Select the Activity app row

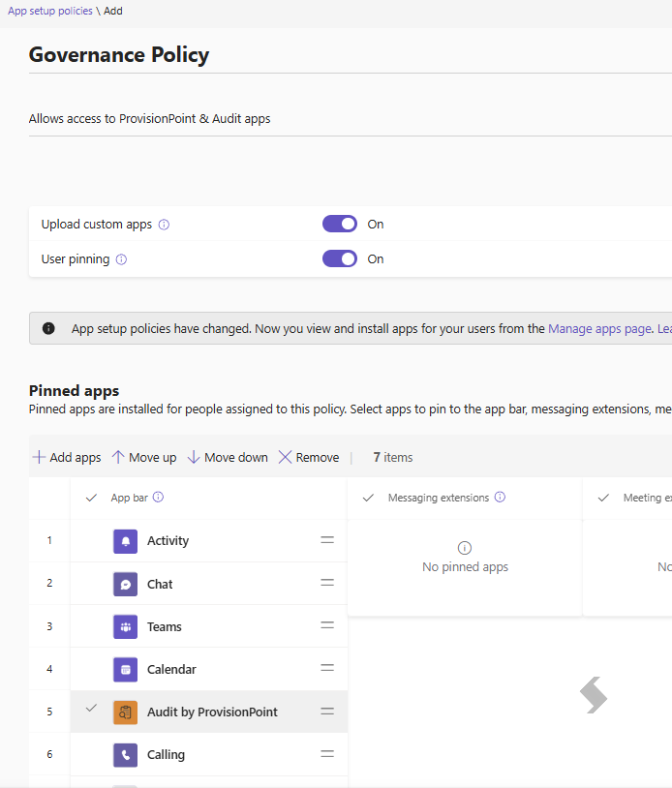pyautogui.click(x=208, y=541)
